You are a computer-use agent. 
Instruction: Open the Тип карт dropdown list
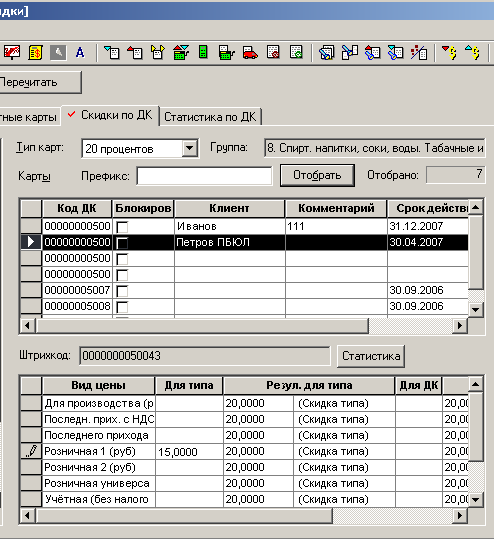[189, 148]
